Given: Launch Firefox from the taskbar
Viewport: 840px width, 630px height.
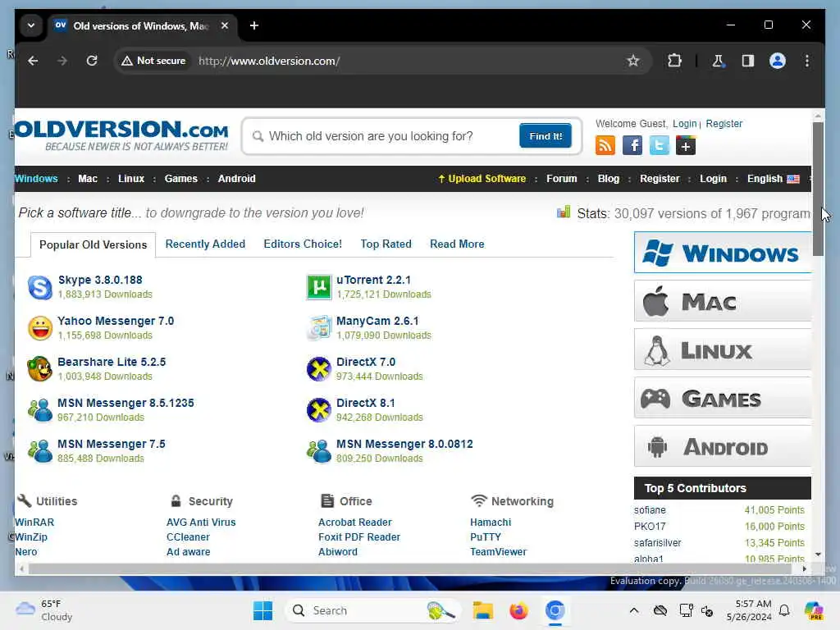Looking at the screenshot, I should 518,610.
